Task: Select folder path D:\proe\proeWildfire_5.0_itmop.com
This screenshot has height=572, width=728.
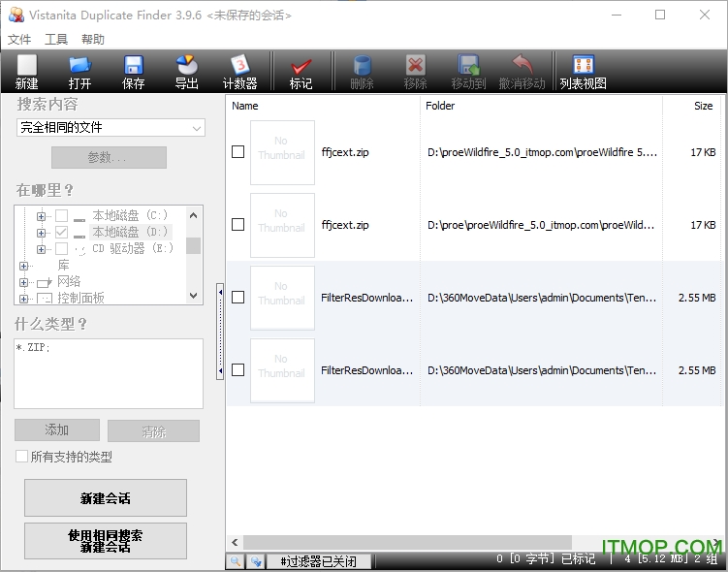Action: (x=541, y=225)
